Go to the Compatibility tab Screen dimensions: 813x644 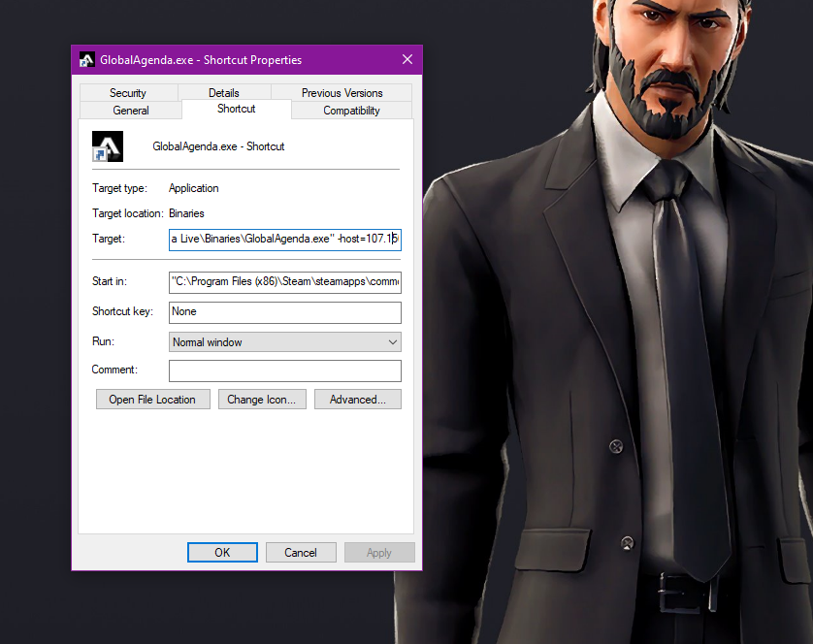click(x=351, y=111)
